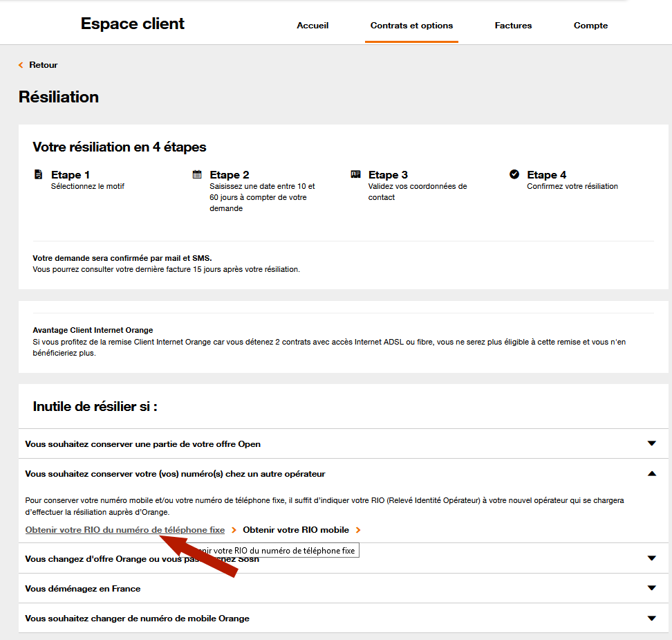The height and width of the screenshot is (640, 672).
Task: Open 'Obtenir votre RIO du numéro de téléphone fixe'
Action: [124, 530]
